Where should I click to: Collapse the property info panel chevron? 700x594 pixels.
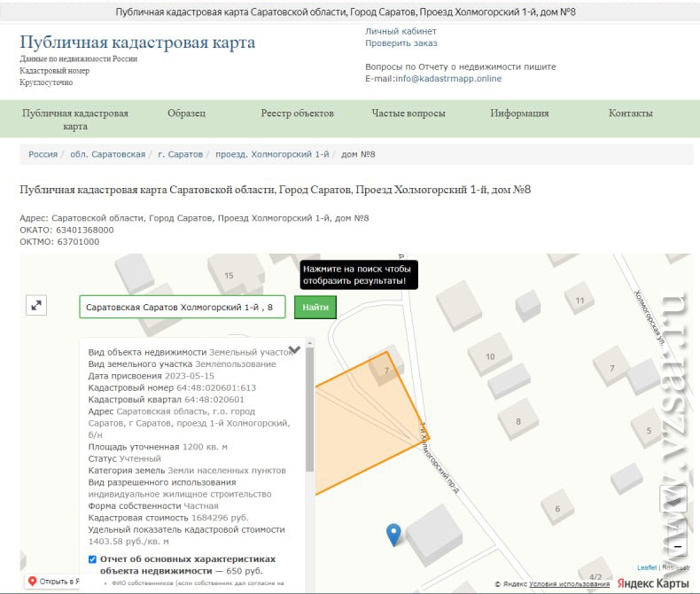(x=295, y=349)
